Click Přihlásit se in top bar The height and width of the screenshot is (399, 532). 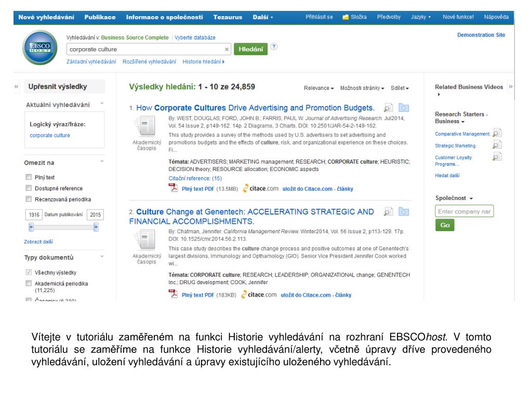[319, 17]
